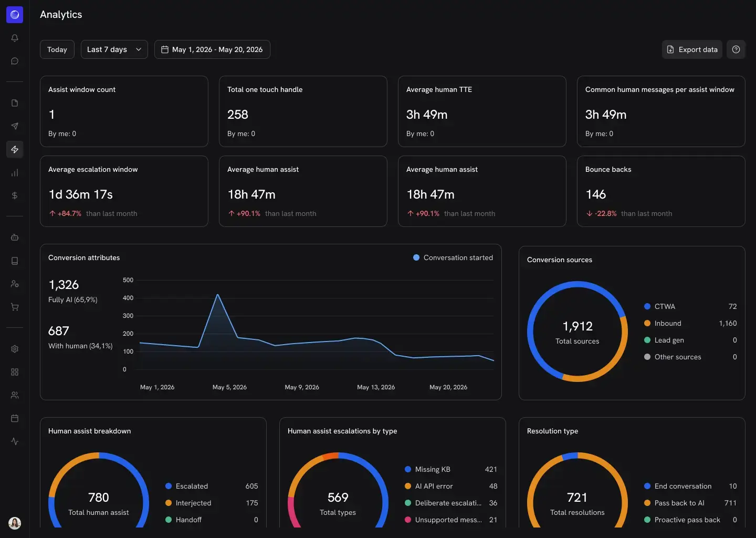The width and height of the screenshot is (756, 538).
Task: Click the Analytics page heading
Action: (61, 15)
